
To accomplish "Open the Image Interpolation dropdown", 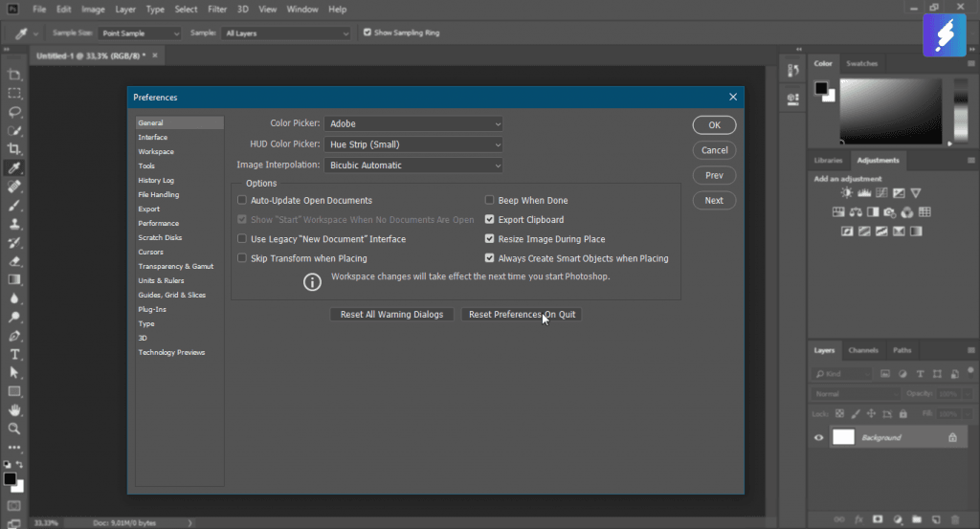I will (x=412, y=165).
